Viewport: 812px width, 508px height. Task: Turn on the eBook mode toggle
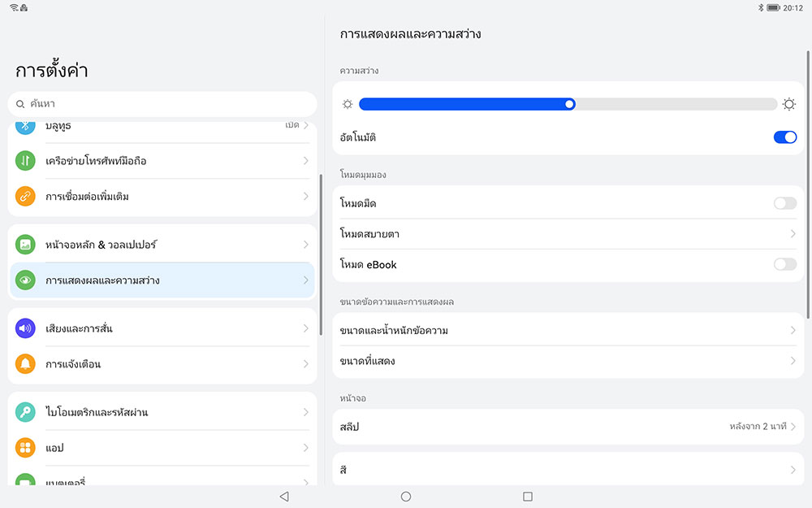(784, 264)
